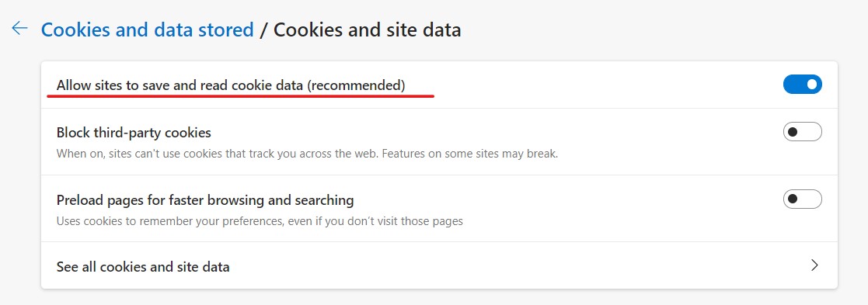Go back using the left arrow icon
This screenshot has width=868, height=305.
pyautogui.click(x=20, y=28)
